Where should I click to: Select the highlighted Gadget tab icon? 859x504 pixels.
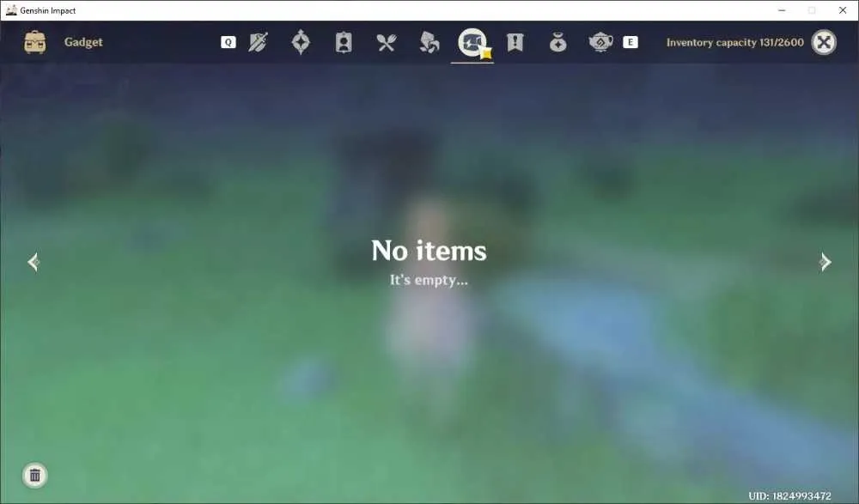tap(472, 42)
